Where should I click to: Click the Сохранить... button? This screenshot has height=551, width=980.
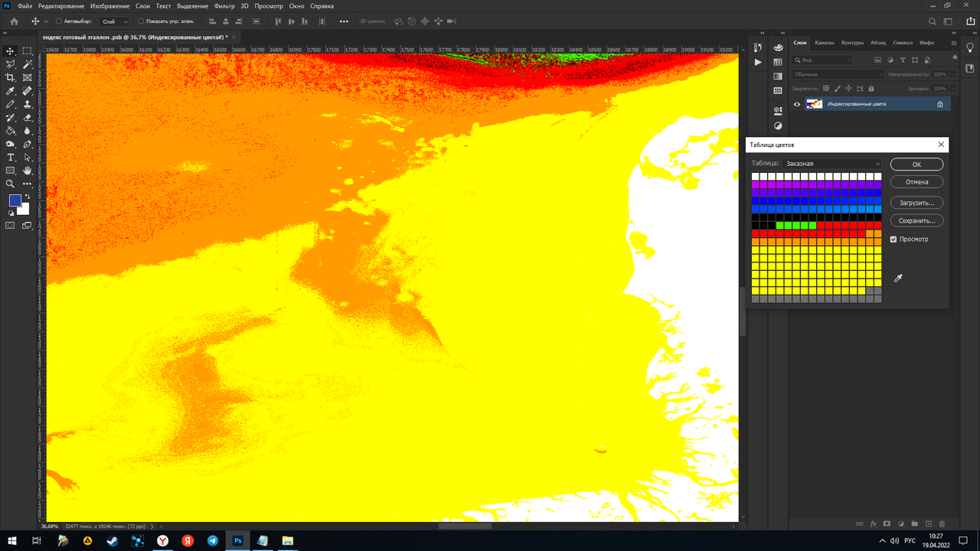(x=916, y=220)
